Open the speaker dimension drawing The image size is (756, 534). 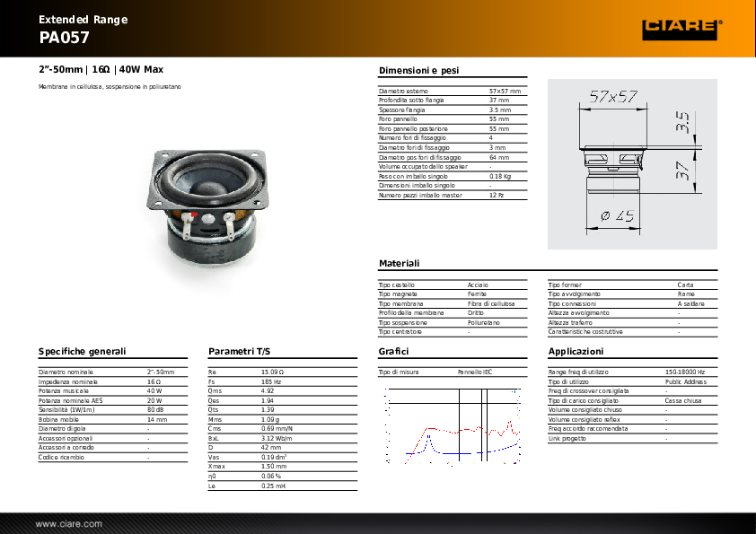pyautogui.click(x=632, y=164)
